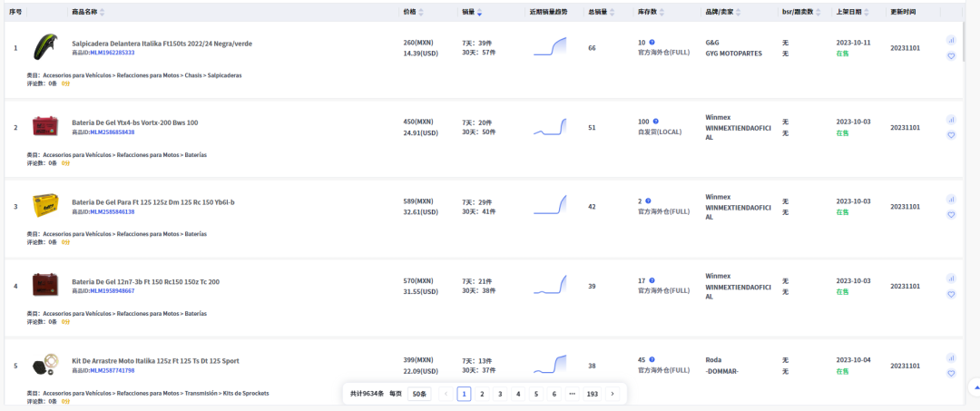Go to page 3
This screenshot has height=411, width=980.
pos(500,394)
